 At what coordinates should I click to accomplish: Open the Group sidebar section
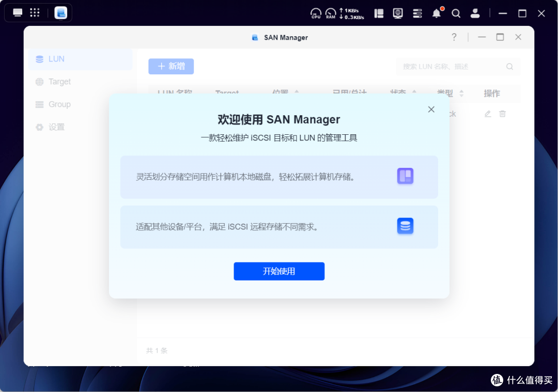pos(80,104)
